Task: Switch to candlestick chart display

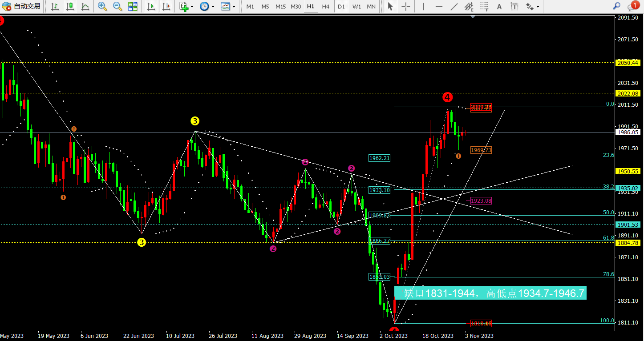Action: (x=70, y=6)
